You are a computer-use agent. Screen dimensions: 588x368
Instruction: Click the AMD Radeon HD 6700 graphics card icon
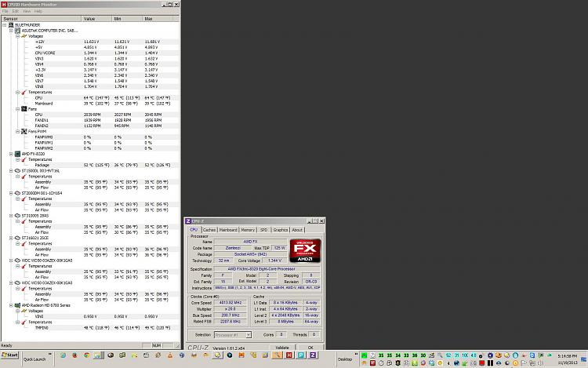click(17, 305)
